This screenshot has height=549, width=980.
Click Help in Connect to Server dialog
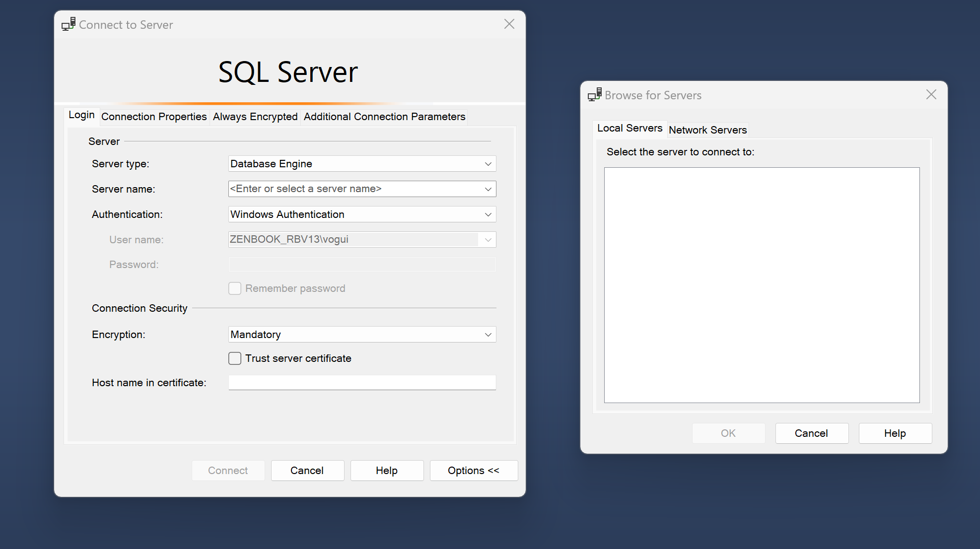(x=387, y=471)
